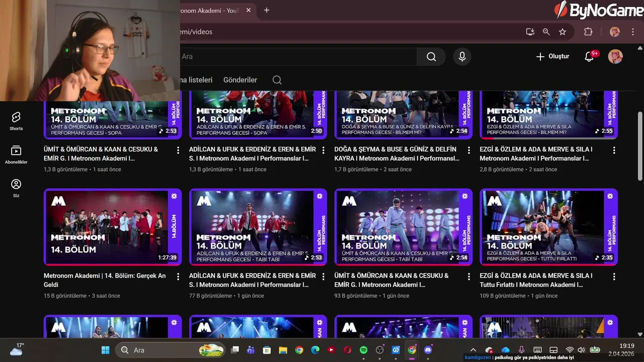Open the Chrome profile avatar
The image size is (644, 362).
coord(615,32)
